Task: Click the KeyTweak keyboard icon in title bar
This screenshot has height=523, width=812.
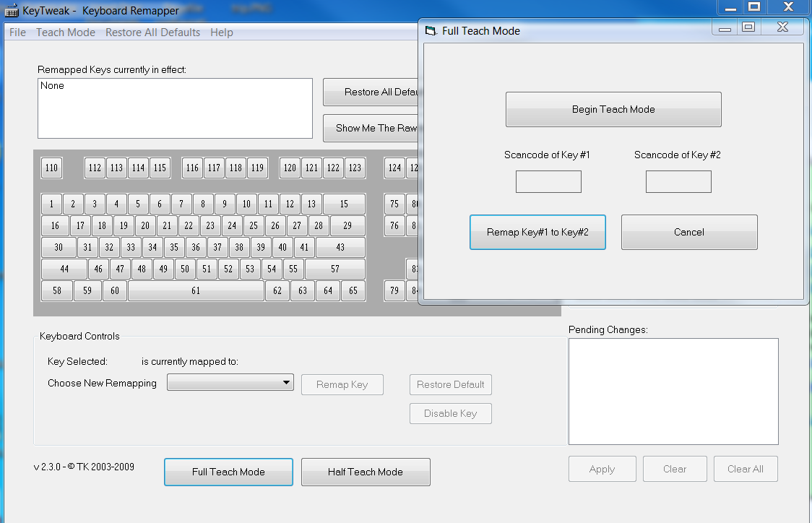Action: [x=12, y=11]
